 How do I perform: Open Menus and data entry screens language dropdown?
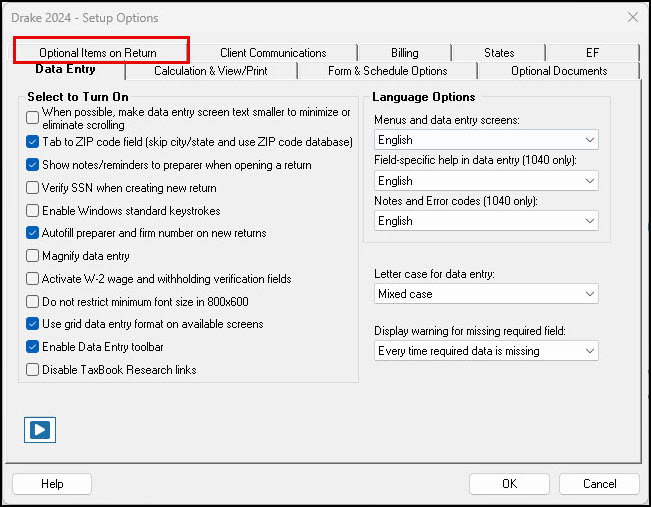tap(486, 140)
